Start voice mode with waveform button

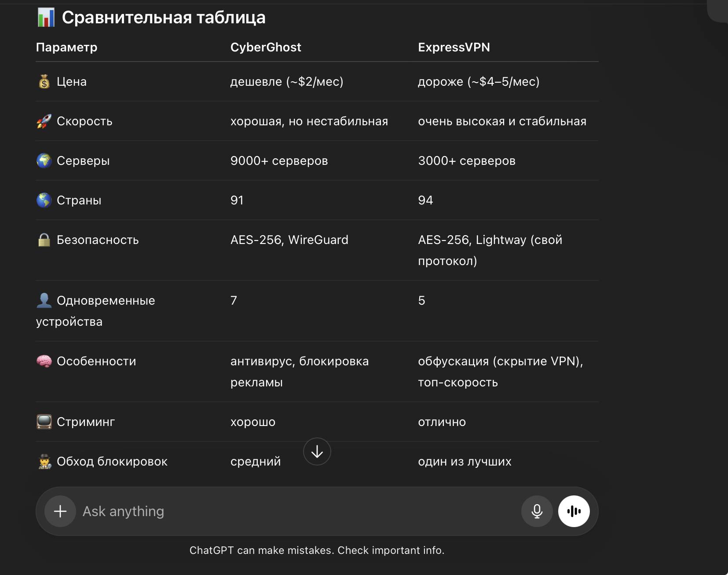[x=574, y=511]
